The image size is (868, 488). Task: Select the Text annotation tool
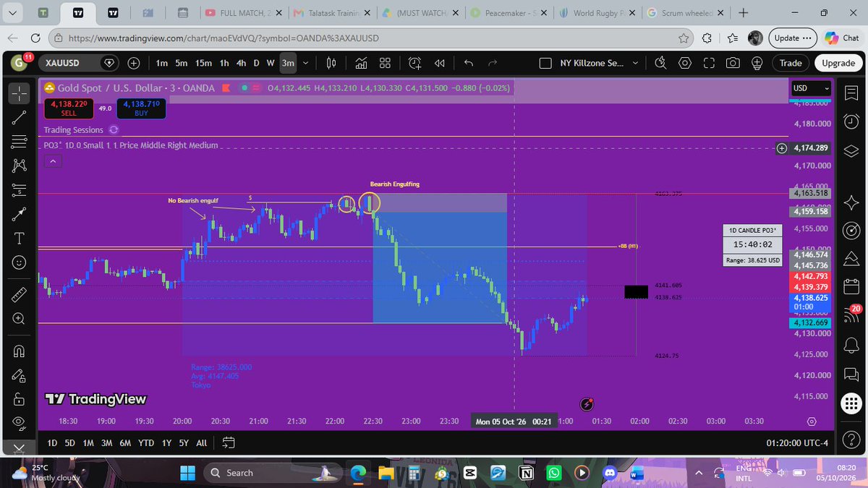coord(19,238)
